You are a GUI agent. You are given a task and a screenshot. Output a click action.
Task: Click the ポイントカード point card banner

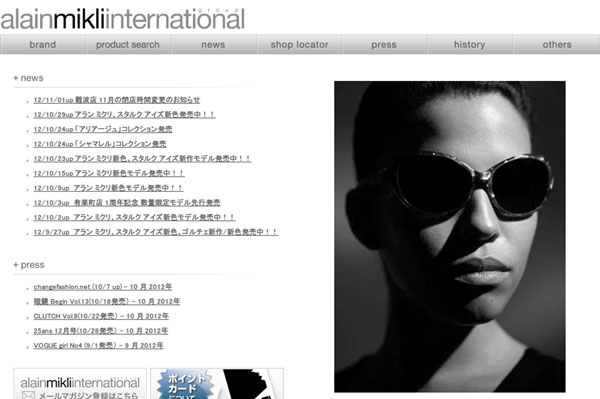(217, 384)
